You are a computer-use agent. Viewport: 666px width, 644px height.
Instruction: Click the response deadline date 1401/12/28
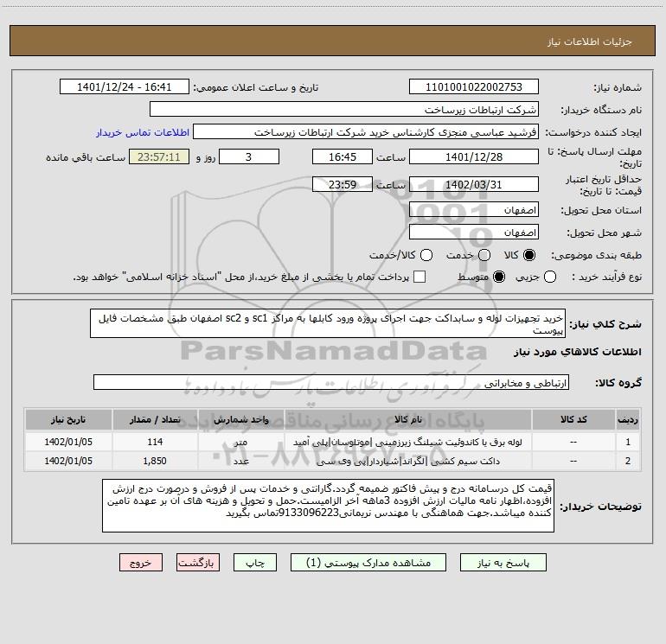point(474,156)
